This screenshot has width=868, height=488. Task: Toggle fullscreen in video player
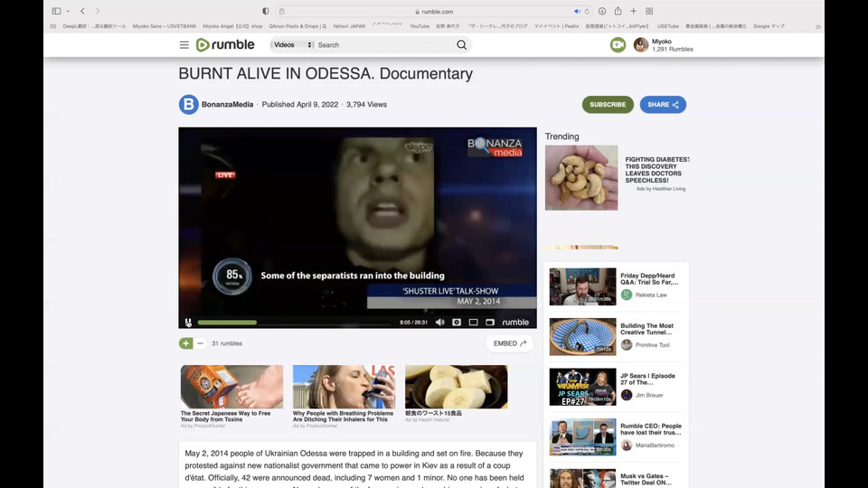click(490, 322)
